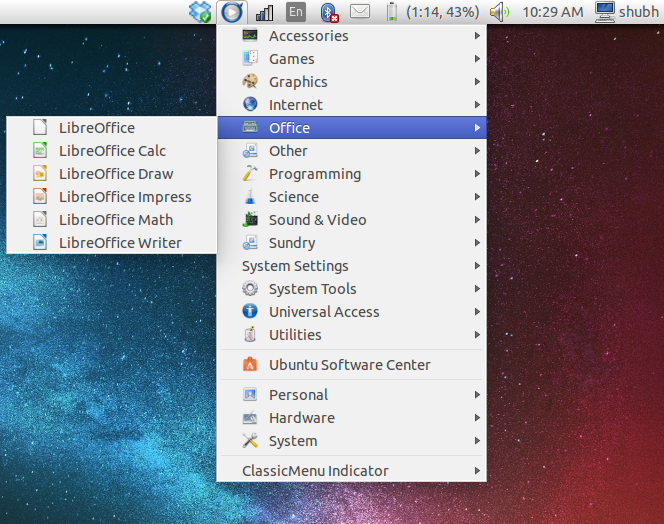The image size is (664, 524).
Task: Expand the ClassicMenu Indicator submenu arrow
Action: (x=477, y=471)
